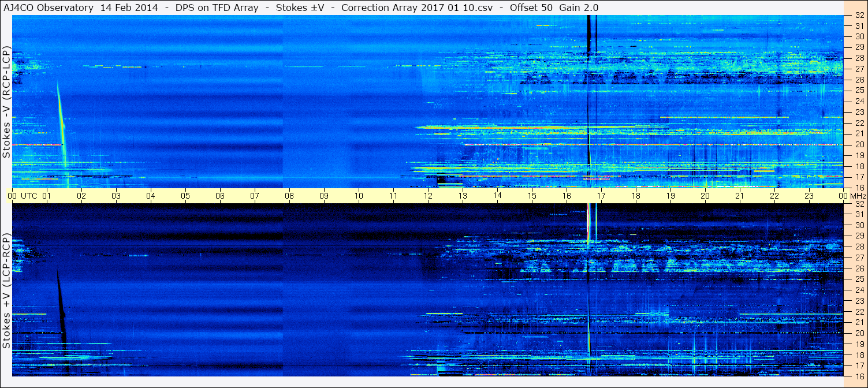Click 18 MHz label on upper frequency scale

coord(859,166)
